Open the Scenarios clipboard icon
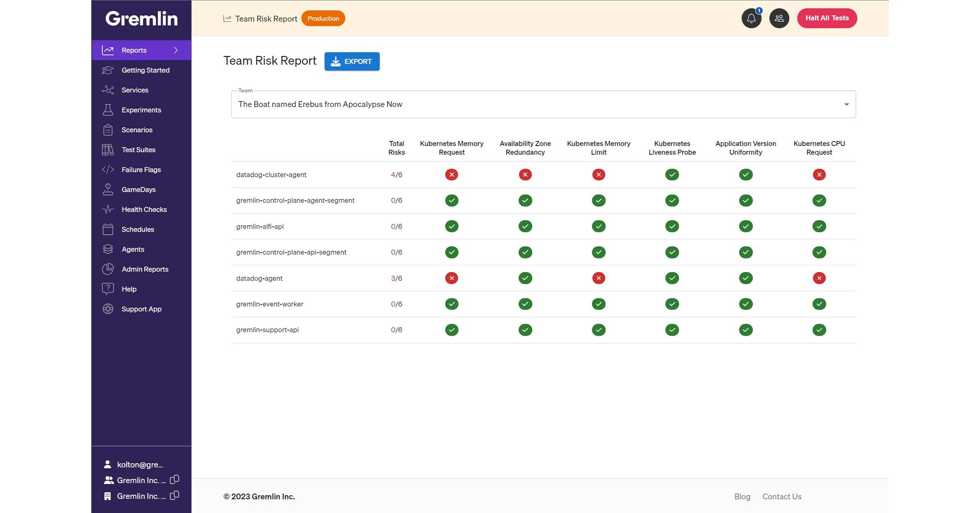Viewport: 980px width, 513px height. point(108,130)
